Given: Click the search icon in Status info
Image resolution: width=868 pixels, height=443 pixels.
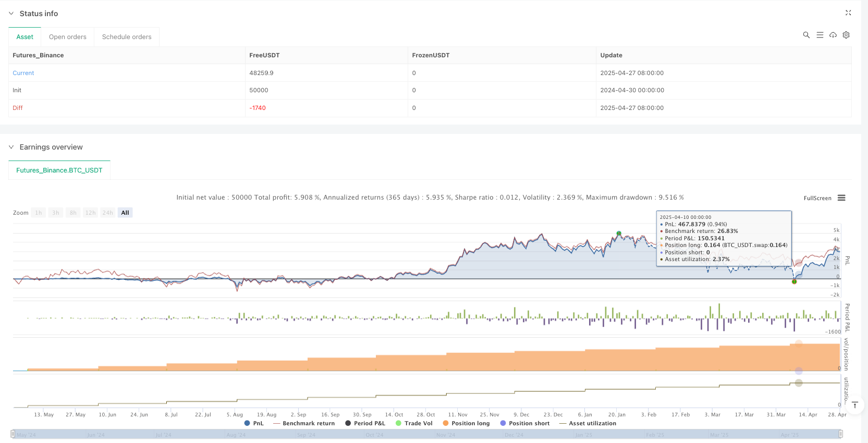Looking at the screenshot, I should tap(806, 35).
